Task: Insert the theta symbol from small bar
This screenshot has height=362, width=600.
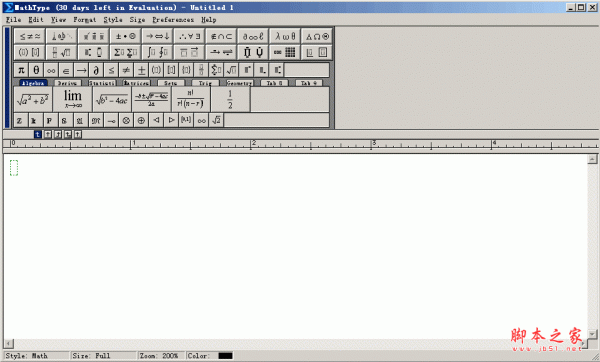Action: [36, 70]
